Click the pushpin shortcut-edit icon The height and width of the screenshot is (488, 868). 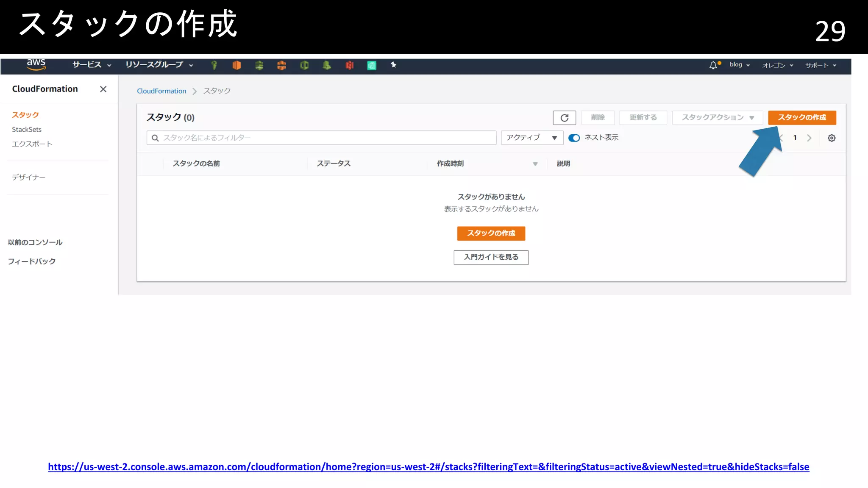click(393, 65)
